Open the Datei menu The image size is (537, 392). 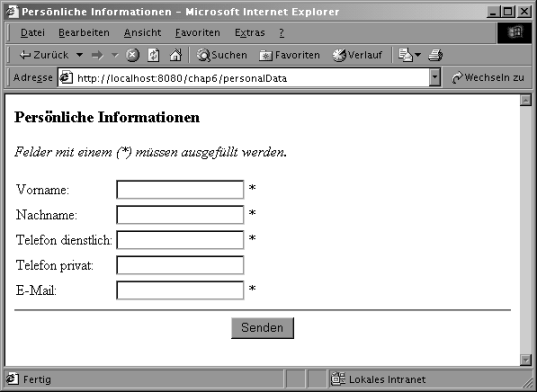(33, 33)
